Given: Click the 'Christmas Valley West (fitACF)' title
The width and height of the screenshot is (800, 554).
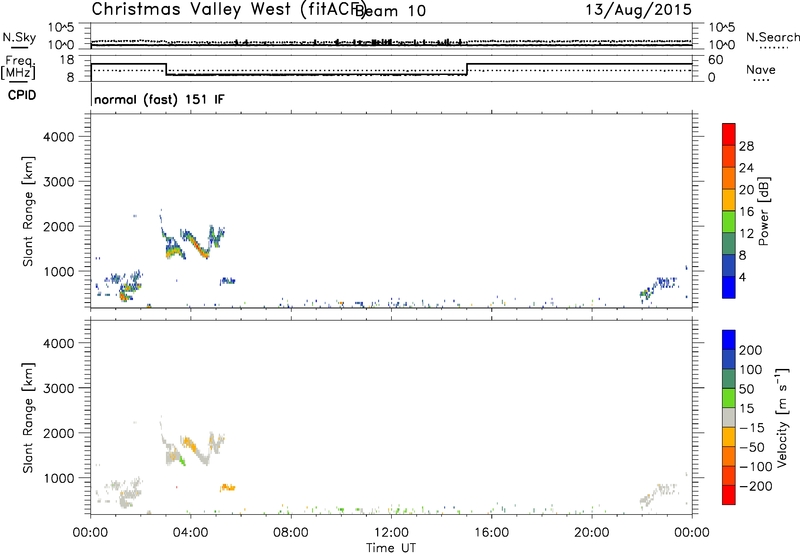Looking at the screenshot, I should click(229, 9).
